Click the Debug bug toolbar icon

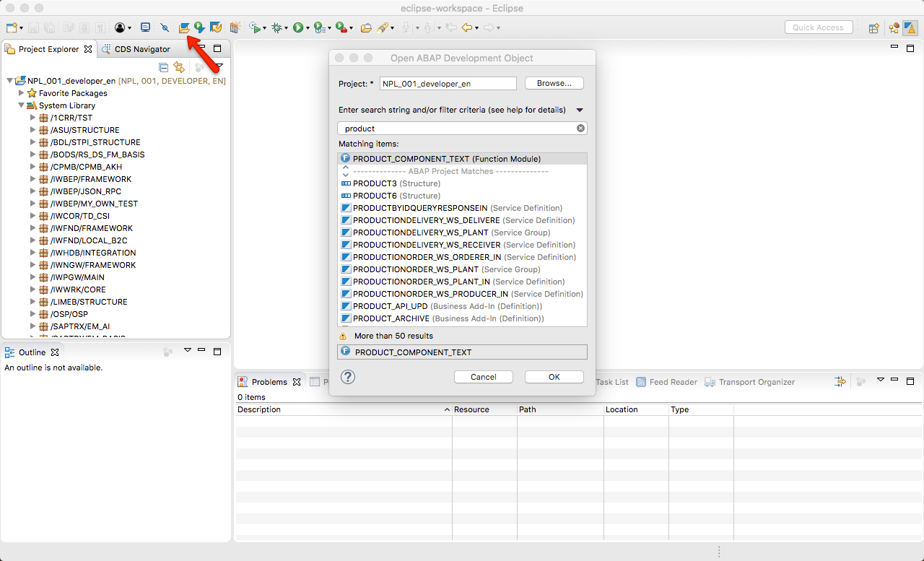[x=276, y=27]
